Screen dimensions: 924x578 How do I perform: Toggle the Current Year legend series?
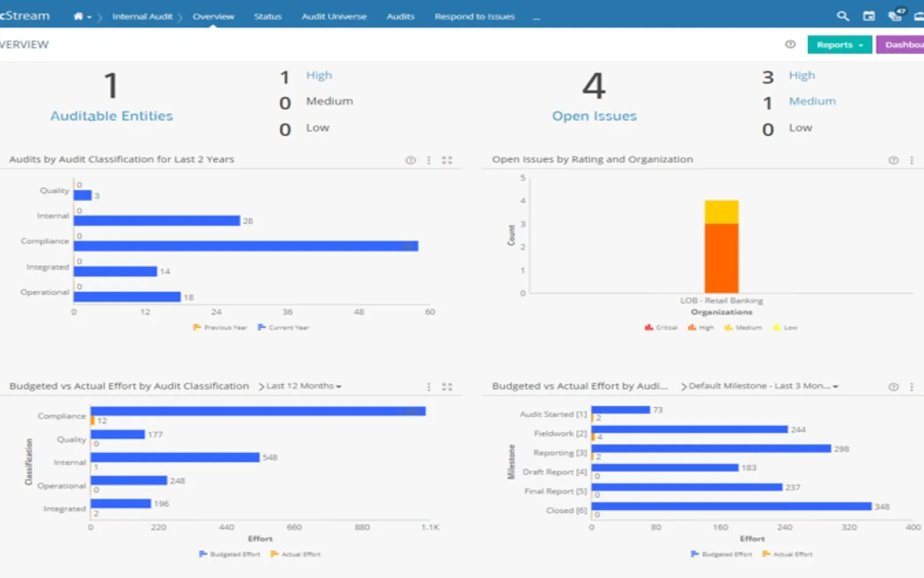click(x=283, y=327)
